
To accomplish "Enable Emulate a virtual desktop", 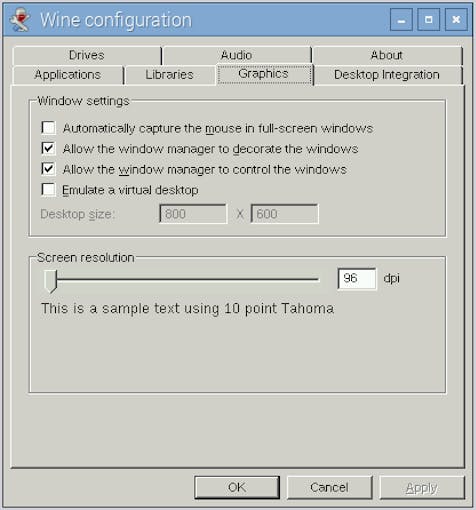I will (x=49, y=189).
